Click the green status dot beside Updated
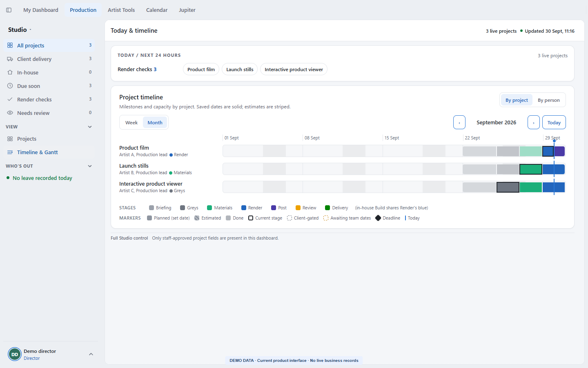Screen dimensions: 588x368 [x=521, y=31]
